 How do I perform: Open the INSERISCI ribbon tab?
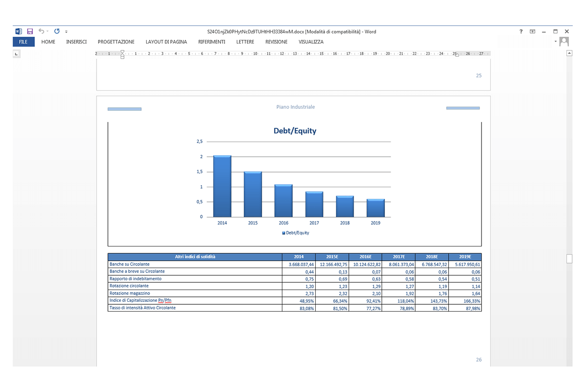[76, 42]
